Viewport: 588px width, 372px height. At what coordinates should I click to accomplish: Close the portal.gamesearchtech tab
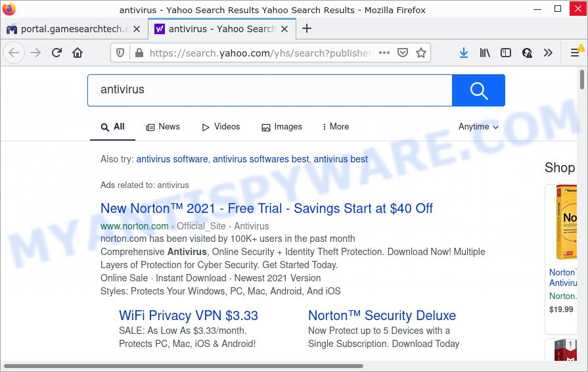point(137,29)
